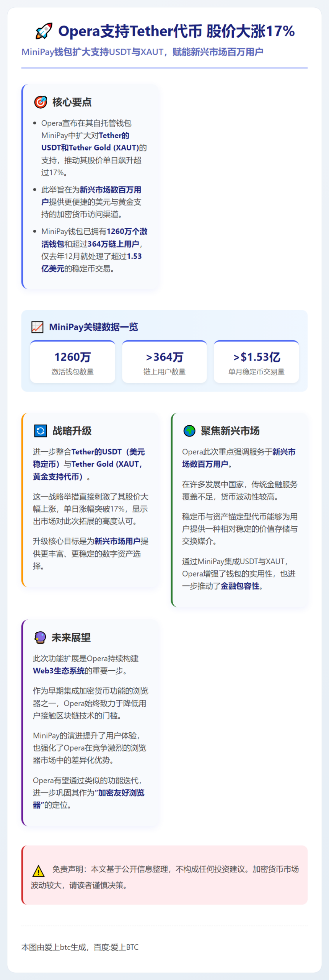Click paragraph beginning 通过MiniPay集成USDT与XAUT
This screenshot has width=329, height=980.
(239, 573)
